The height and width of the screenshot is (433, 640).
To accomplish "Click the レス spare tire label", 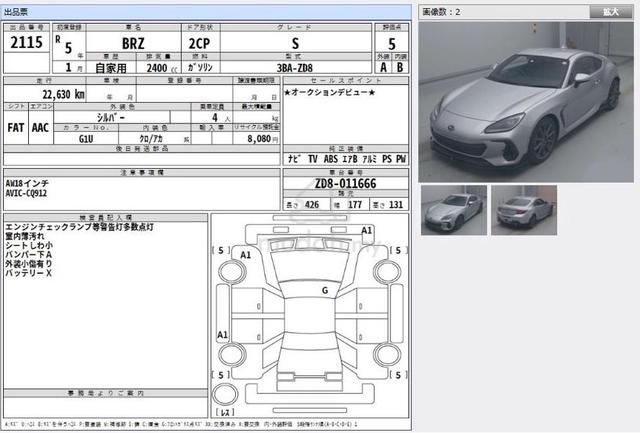I will (225, 412).
